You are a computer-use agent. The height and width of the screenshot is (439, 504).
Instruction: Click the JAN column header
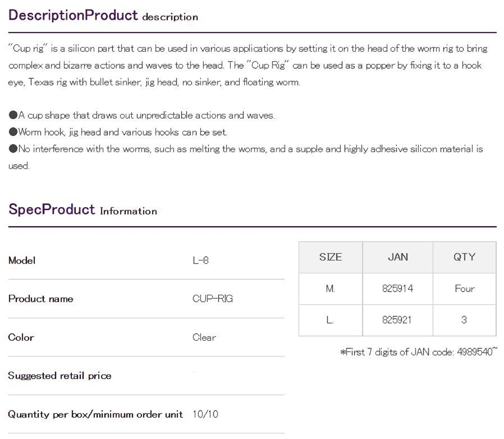[398, 257]
